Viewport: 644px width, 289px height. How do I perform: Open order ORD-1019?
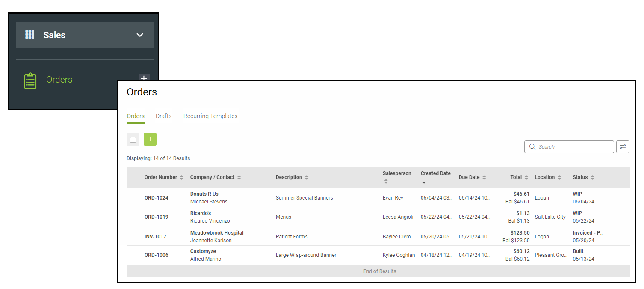click(x=157, y=217)
